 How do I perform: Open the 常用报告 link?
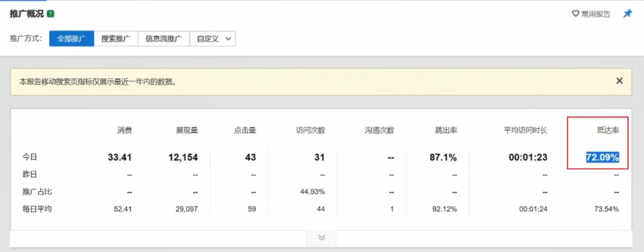coord(596,14)
